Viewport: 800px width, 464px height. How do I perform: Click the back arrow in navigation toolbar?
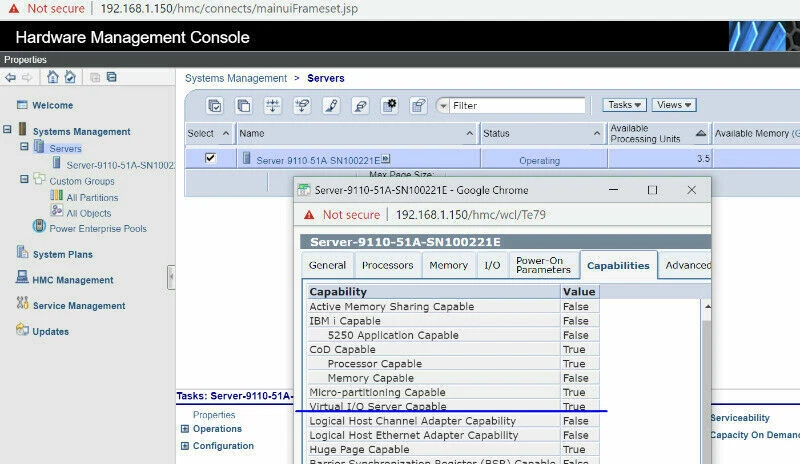click(10, 78)
